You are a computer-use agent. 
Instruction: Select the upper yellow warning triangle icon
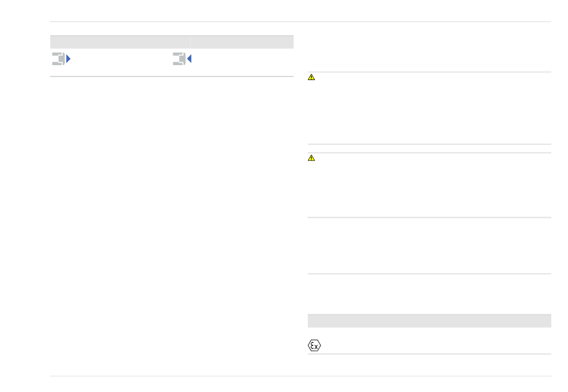[x=311, y=77]
